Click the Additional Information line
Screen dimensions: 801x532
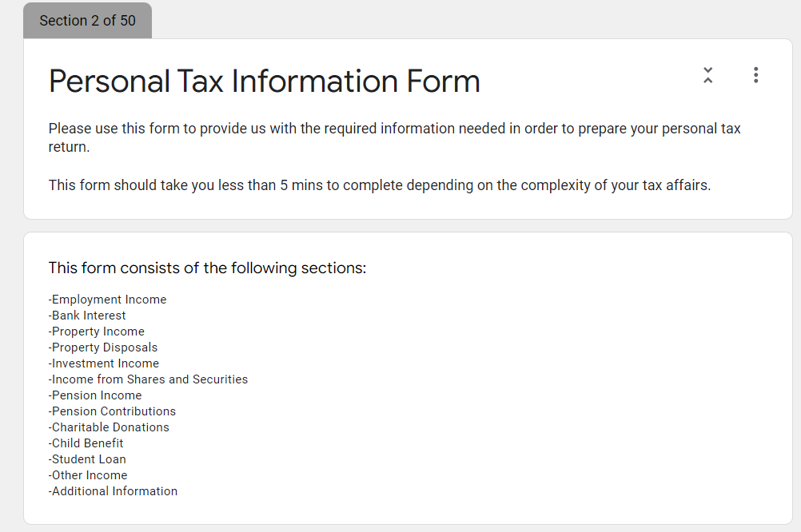[x=113, y=491]
